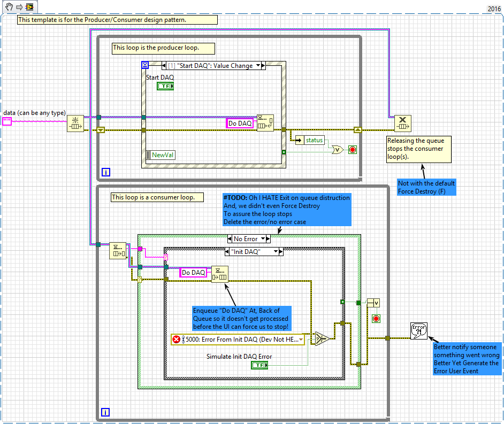Click the Do DAQ constant in producer loop
The width and height of the screenshot is (504, 424).
[x=240, y=124]
